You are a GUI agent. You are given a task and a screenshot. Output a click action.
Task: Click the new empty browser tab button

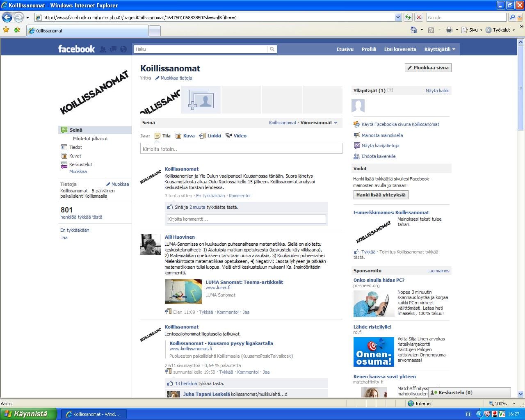coord(155,31)
